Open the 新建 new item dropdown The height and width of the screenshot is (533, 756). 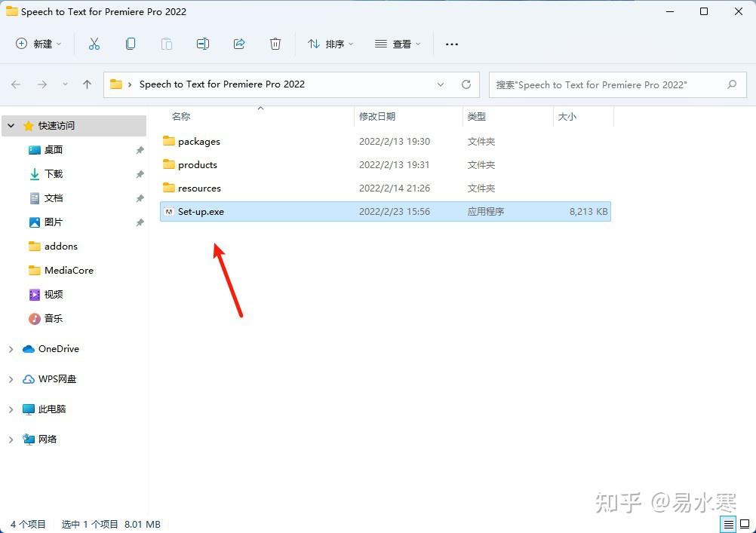tap(38, 44)
